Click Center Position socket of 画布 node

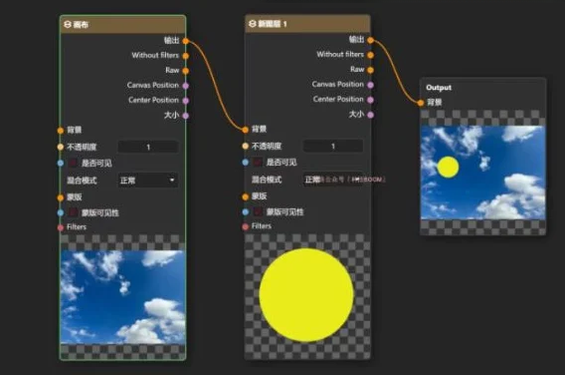click(x=186, y=101)
